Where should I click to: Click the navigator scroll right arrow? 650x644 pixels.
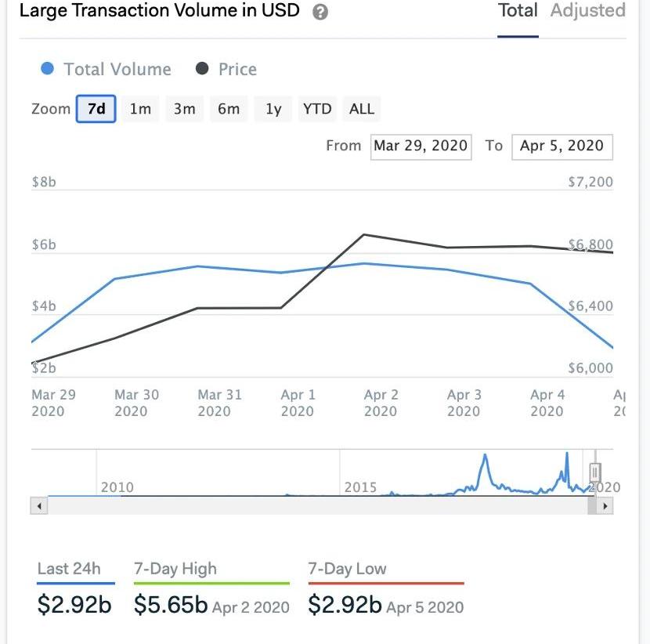click(605, 506)
